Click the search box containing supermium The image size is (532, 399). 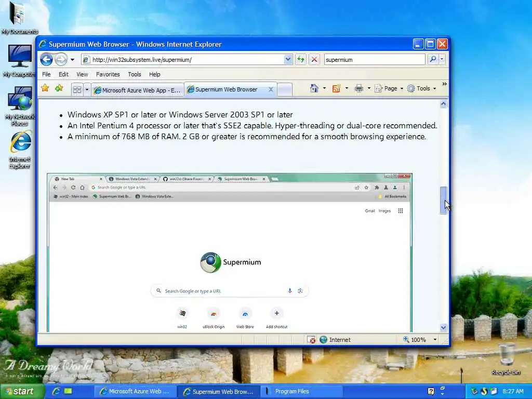click(374, 60)
